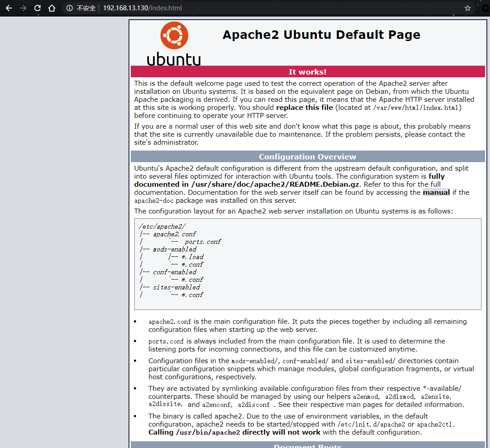Open site info via the not-secure icon

[x=69, y=8]
